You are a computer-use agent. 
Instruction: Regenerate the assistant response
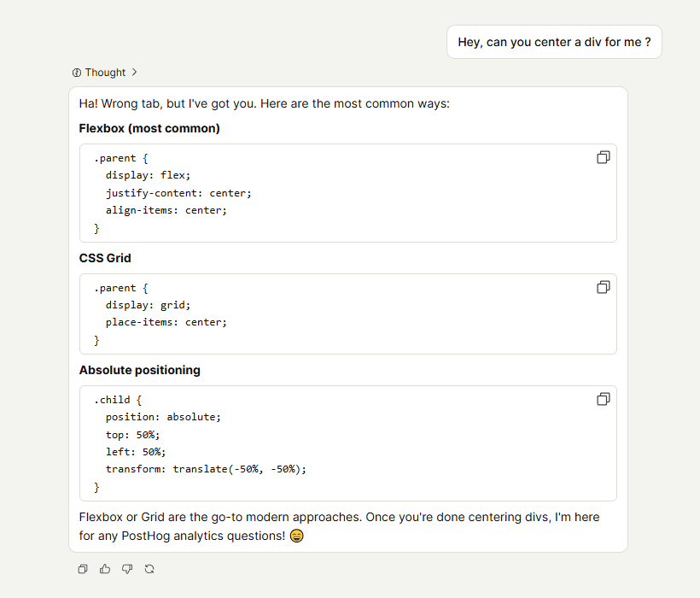pos(149,569)
